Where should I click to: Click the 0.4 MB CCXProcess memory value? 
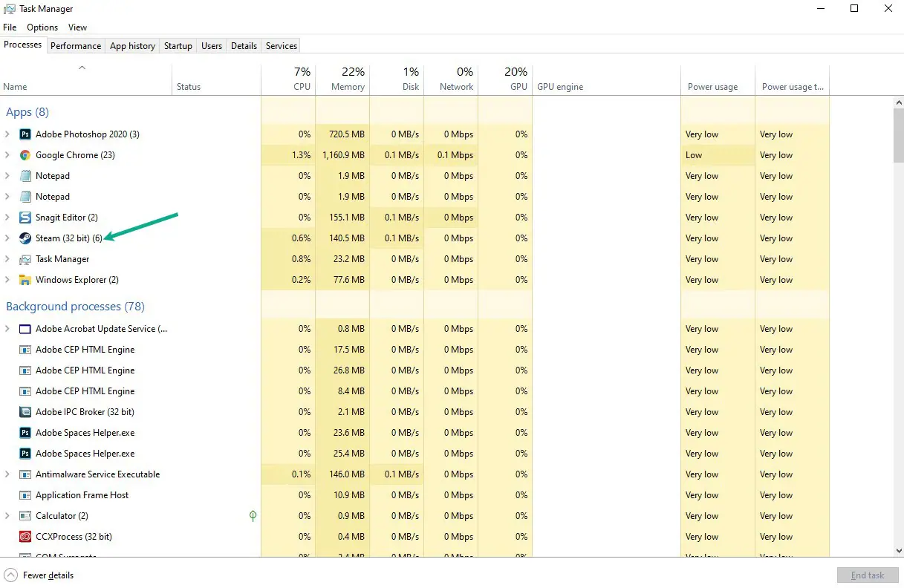352,537
